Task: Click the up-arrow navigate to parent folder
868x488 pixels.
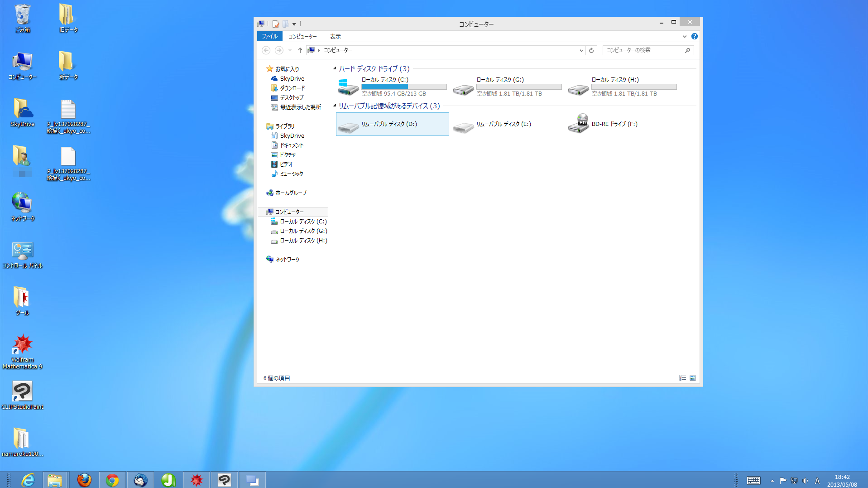Action: point(300,50)
